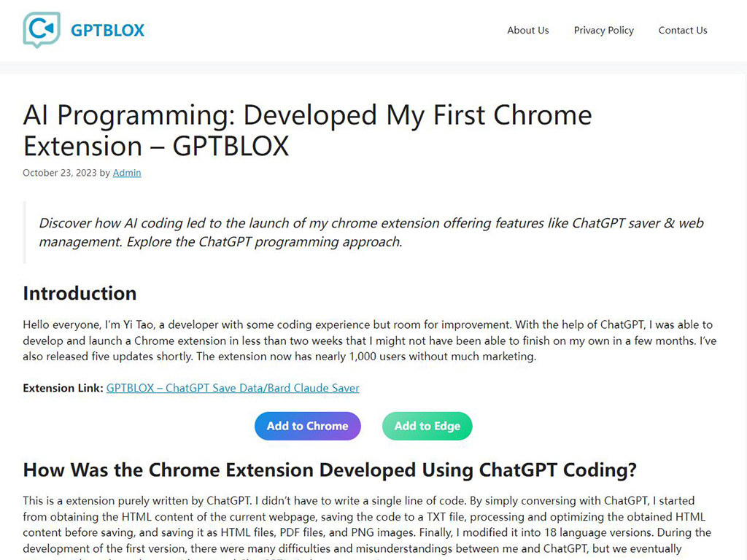Open the Privacy Policy menu item

603,31
